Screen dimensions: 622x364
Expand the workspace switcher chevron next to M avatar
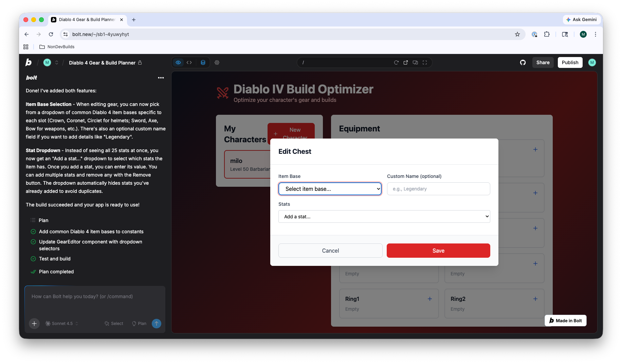57,62
